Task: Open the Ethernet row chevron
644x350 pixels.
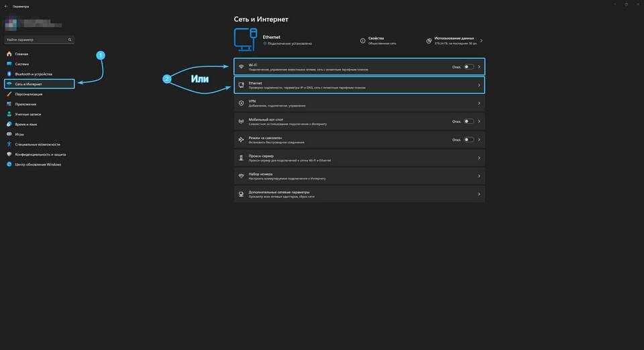Action: [x=479, y=85]
